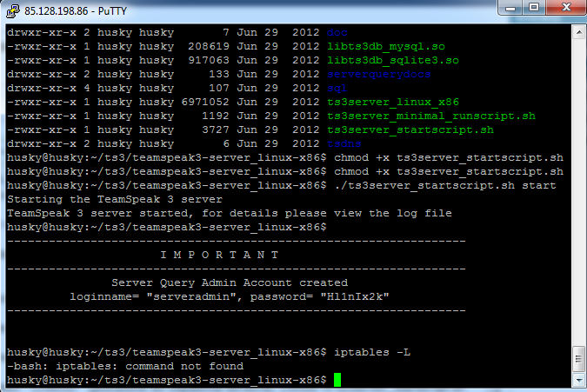
Task: Click the file size '3727'
Action: click(216, 130)
